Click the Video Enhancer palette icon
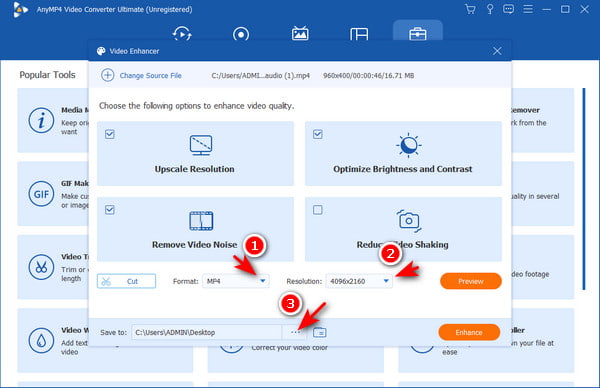The width and height of the screenshot is (600, 388). pos(101,51)
